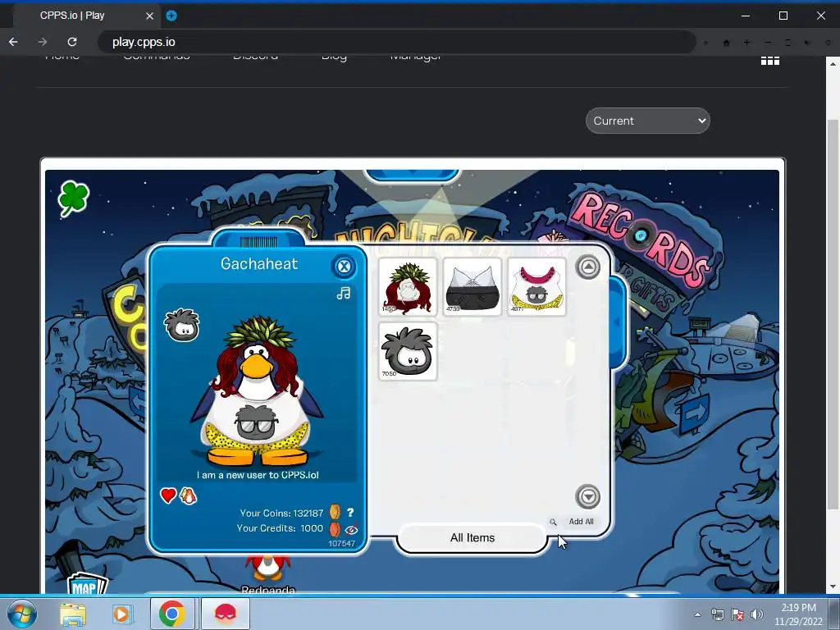Open the Map icon

pos(86,585)
